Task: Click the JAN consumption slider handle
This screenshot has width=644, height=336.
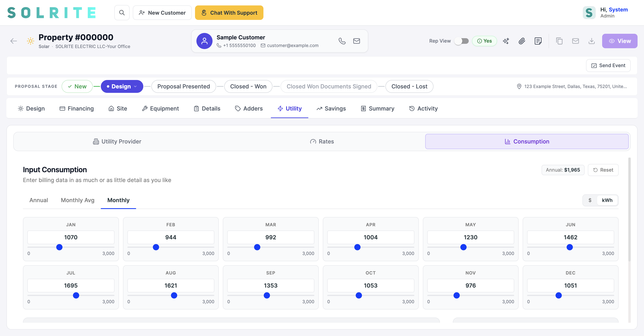Action: click(59, 247)
